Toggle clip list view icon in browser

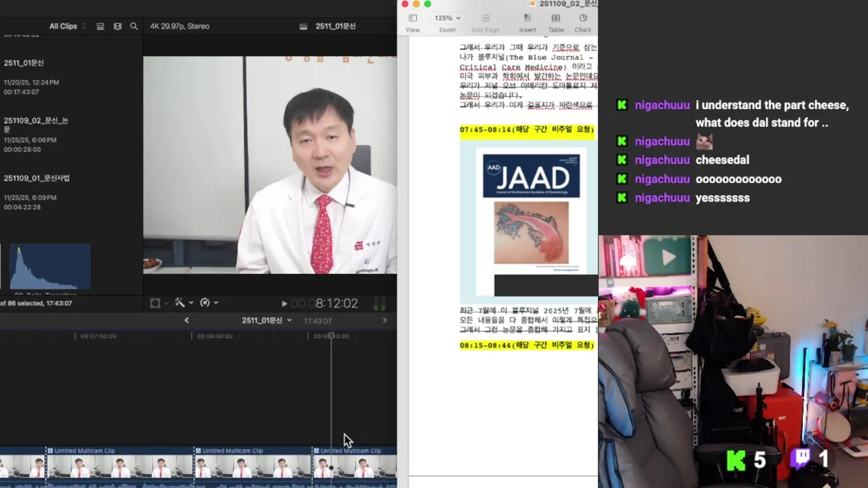[x=100, y=26]
